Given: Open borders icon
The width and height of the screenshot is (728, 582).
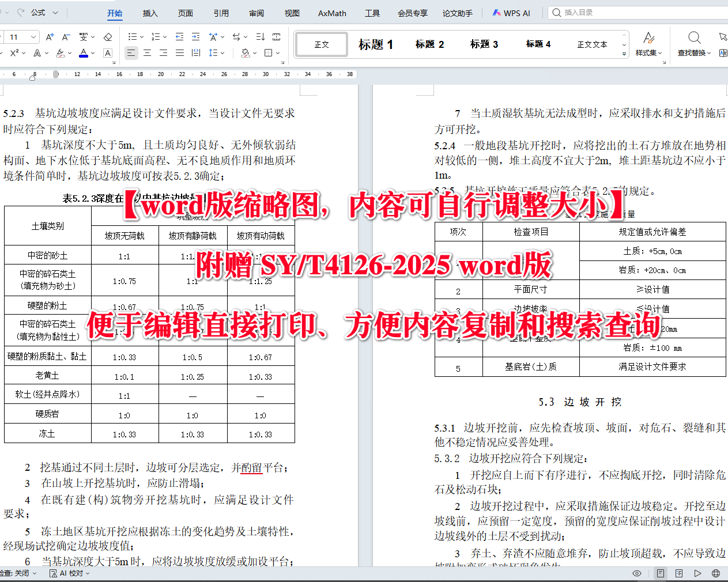Looking at the screenshot, I should pyautogui.click(x=268, y=53).
